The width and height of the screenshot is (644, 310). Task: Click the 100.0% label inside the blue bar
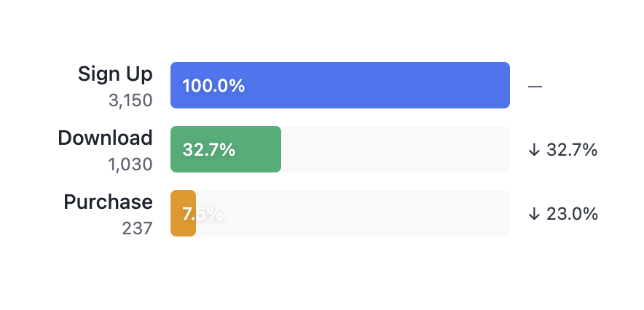(213, 86)
